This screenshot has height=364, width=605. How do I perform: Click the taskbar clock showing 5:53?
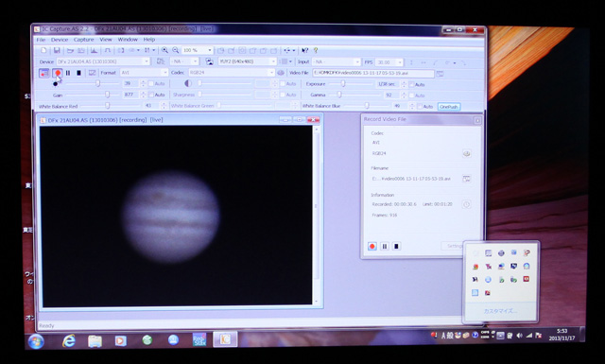pos(562,335)
